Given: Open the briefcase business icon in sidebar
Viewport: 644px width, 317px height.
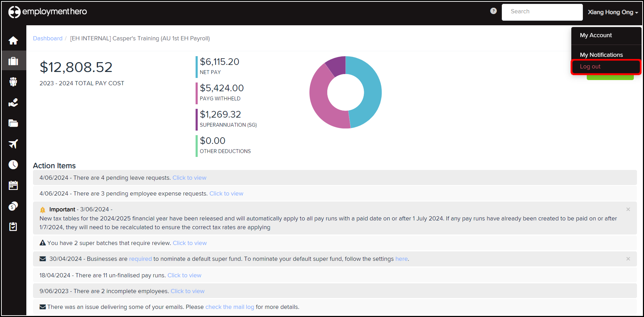Looking at the screenshot, I should [x=13, y=61].
